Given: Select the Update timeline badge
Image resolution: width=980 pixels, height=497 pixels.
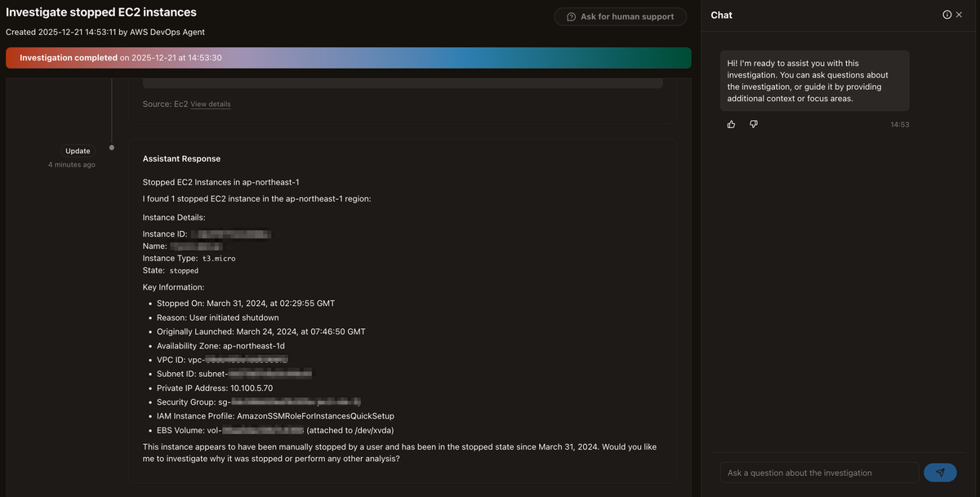Looking at the screenshot, I should pos(78,151).
